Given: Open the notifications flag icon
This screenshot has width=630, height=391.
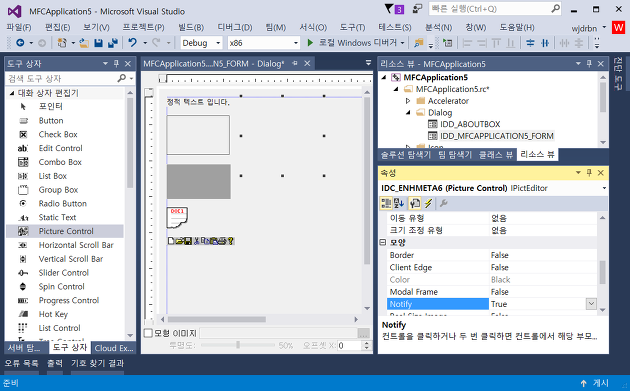Looking at the screenshot, I should coord(394,9).
